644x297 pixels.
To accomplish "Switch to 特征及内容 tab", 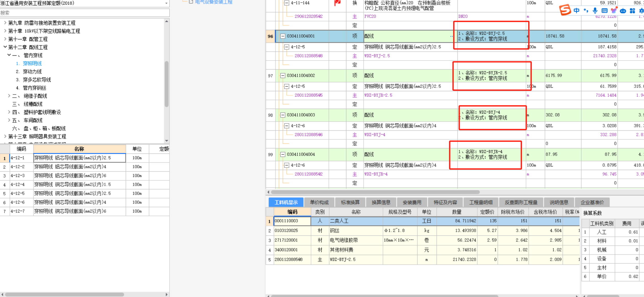I will (x=445, y=202).
